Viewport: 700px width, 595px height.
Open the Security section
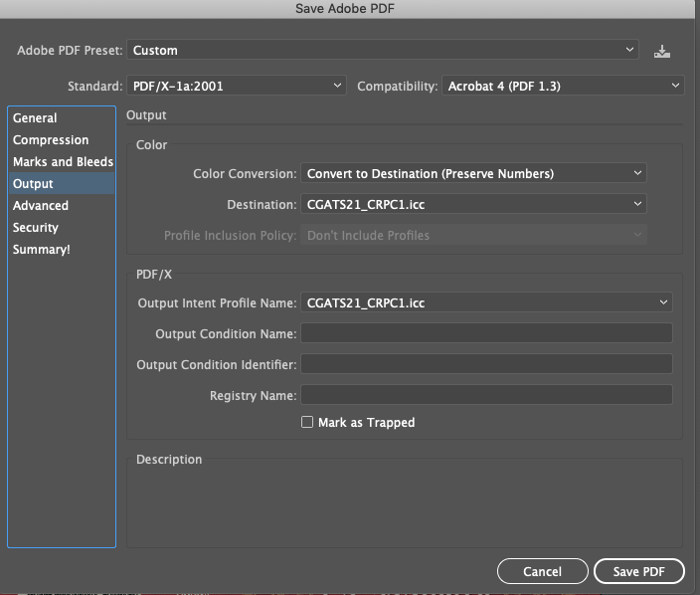[x=36, y=228]
